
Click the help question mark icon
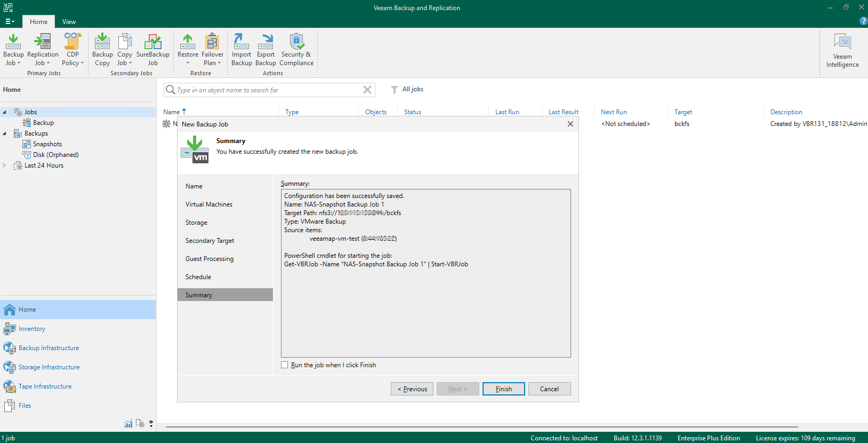point(863,21)
